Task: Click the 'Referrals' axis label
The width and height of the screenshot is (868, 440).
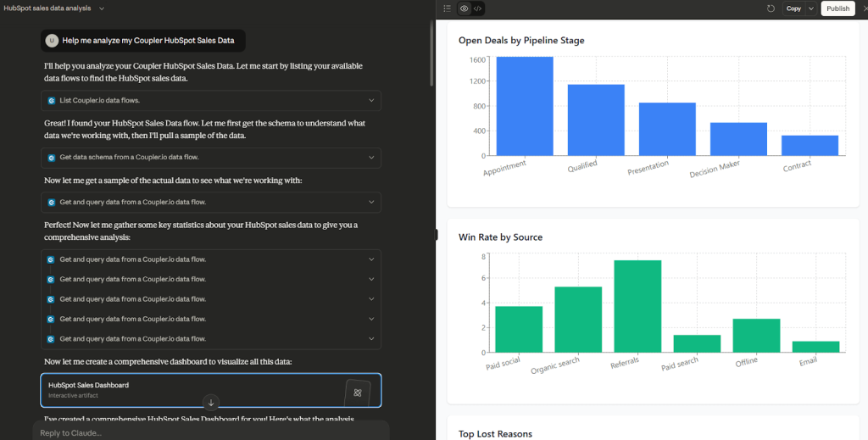Action: tap(625, 363)
